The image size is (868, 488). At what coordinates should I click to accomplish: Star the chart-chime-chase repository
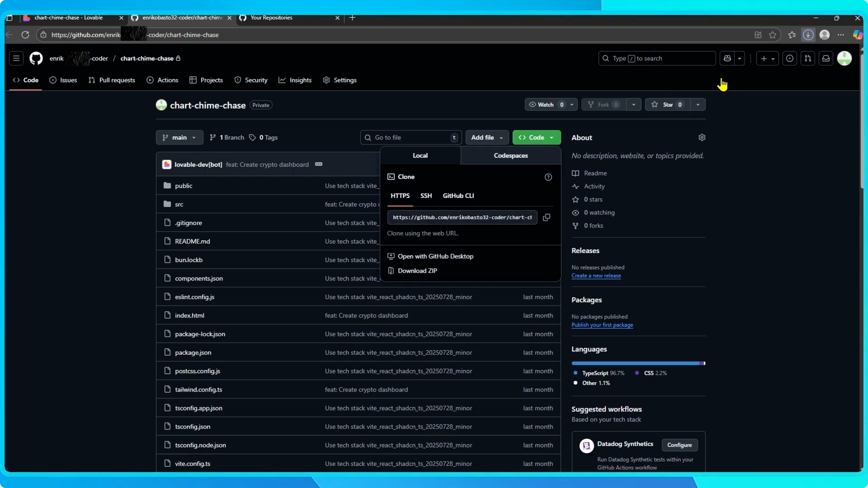coord(667,104)
